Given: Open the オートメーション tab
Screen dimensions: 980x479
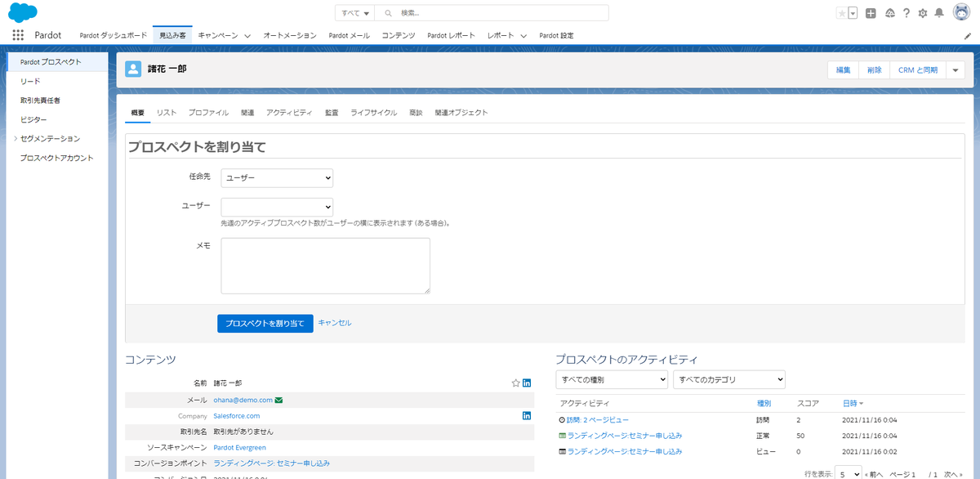Looking at the screenshot, I should pyautogui.click(x=290, y=35).
